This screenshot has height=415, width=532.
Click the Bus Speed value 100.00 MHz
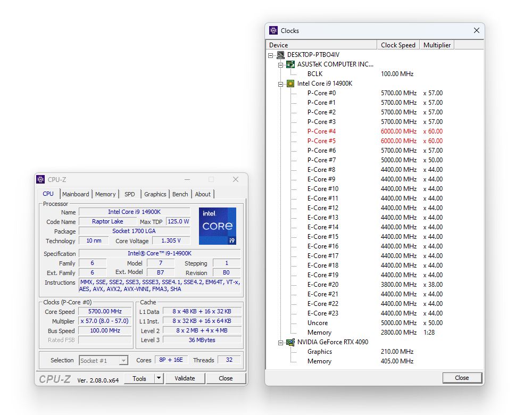coord(105,330)
